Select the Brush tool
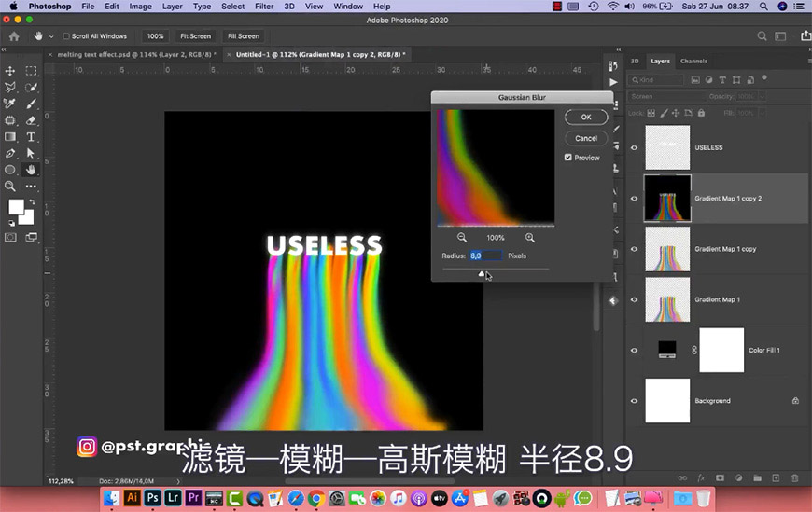The width and height of the screenshot is (812, 512). [31, 104]
